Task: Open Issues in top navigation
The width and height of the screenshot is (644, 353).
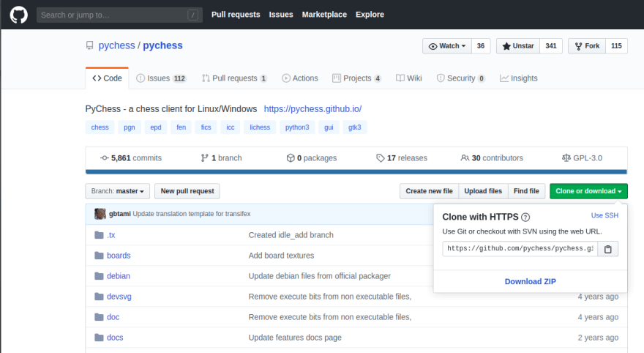Action: click(281, 15)
